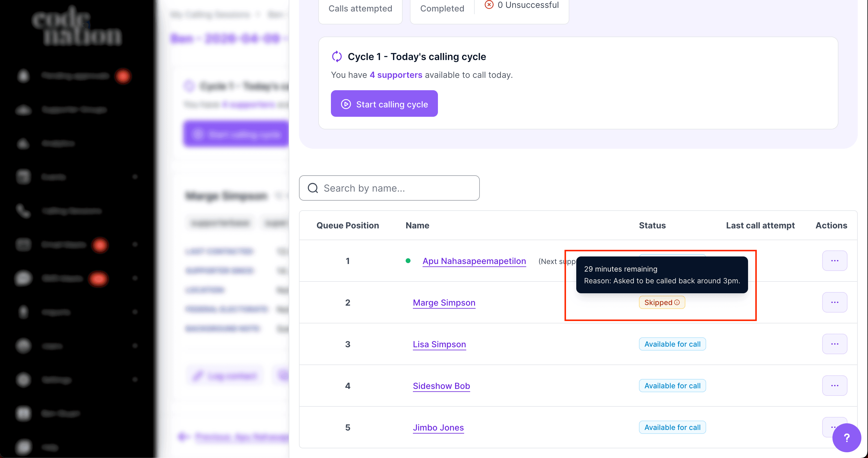Click the Queue Position column header
Image resolution: width=868 pixels, height=458 pixels.
click(x=348, y=225)
